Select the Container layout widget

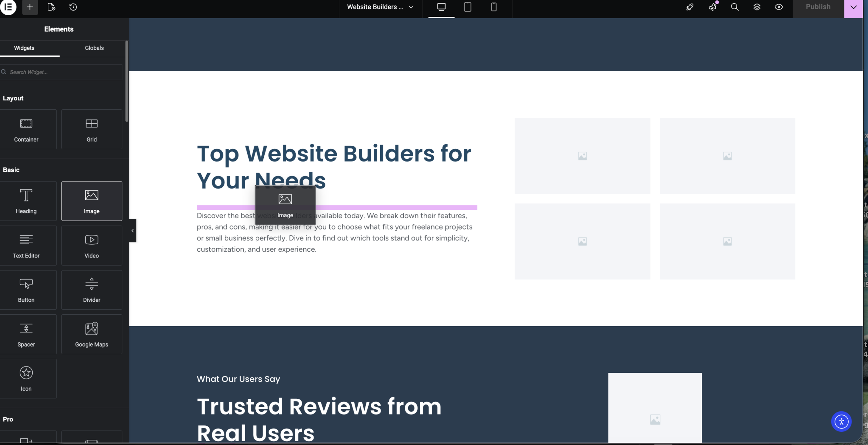(26, 129)
